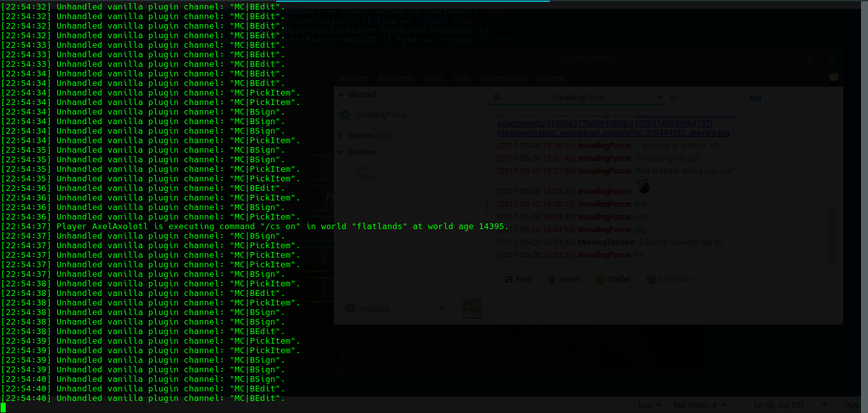
Task: Open the Smile! emoticon picker
Action: pos(613,279)
